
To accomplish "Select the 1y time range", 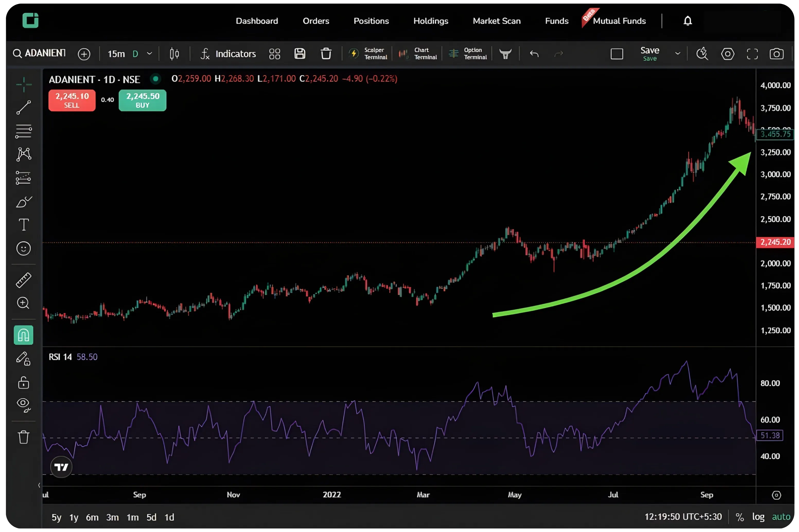I will [x=73, y=517].
